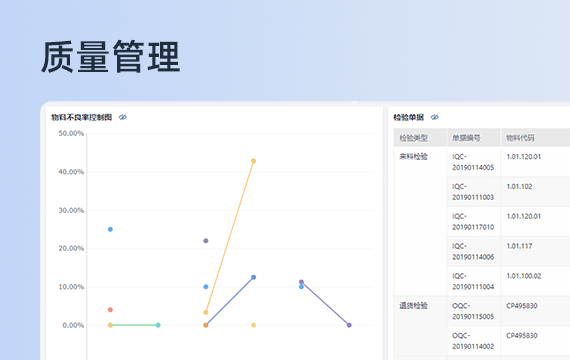
Task: Toggle visibility icon beside 物料不良率控制图 title
Action: click(123, 117)
